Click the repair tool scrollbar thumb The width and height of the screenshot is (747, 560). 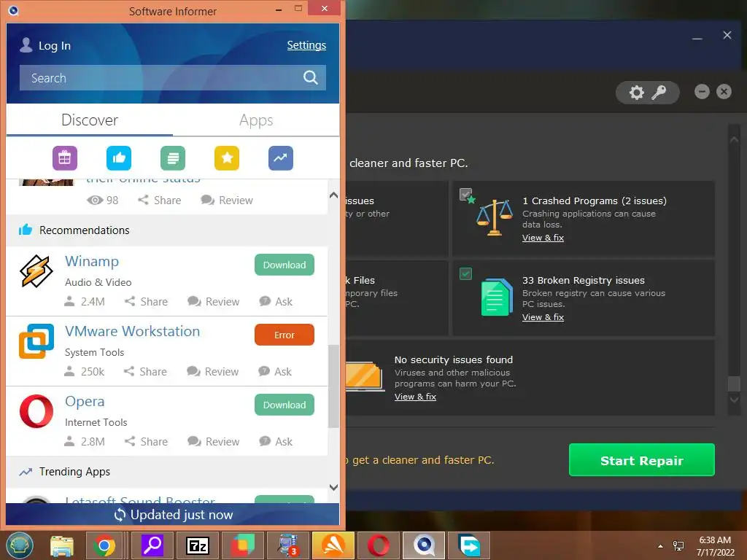pos(734,384)
